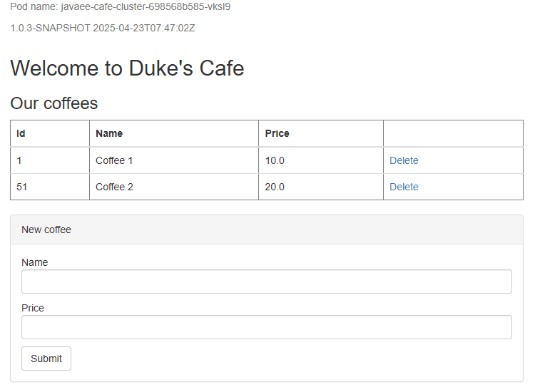Focus the Name input field
This screenshot has height=392, width=535.
pos(267,282)
